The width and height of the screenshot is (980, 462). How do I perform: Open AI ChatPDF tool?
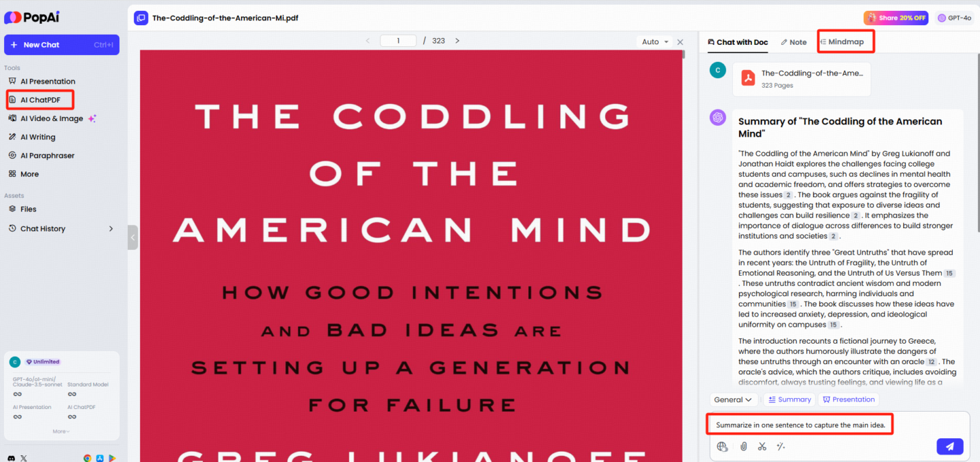tap(40, 100)
